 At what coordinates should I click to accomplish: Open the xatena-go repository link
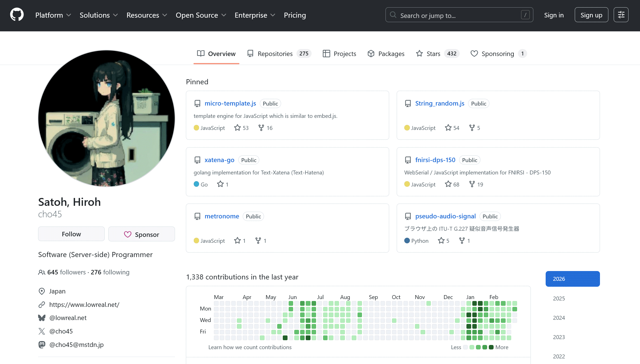219,160
